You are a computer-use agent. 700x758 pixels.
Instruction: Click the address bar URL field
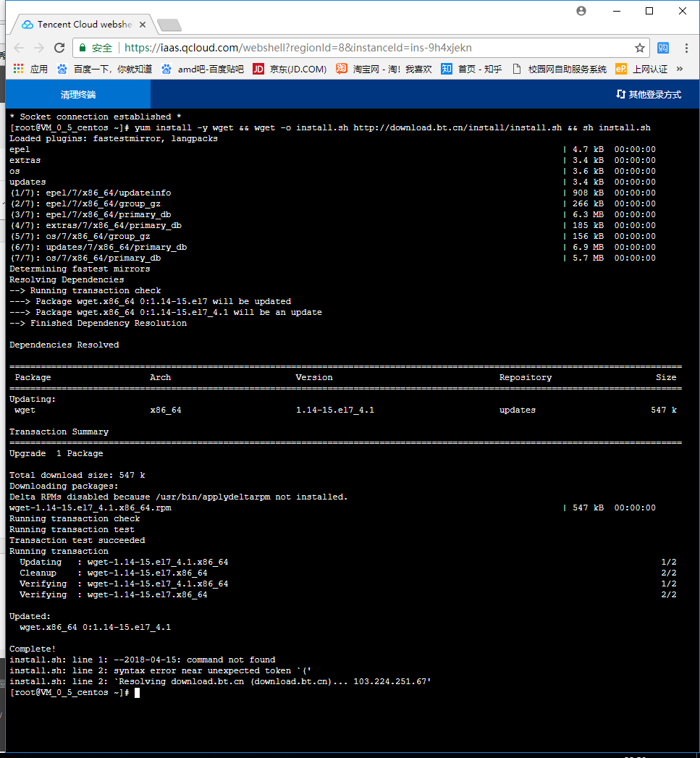[362, 48]
